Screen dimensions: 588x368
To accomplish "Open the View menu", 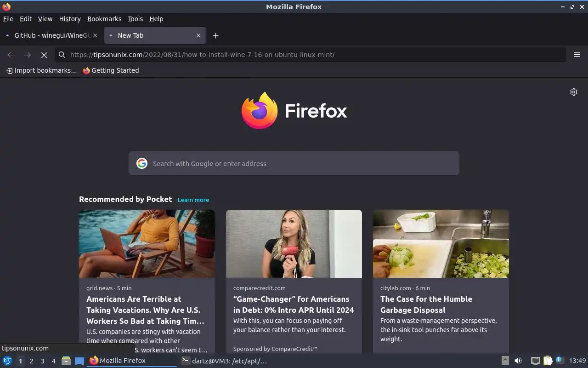I will [x=45, y=19].
